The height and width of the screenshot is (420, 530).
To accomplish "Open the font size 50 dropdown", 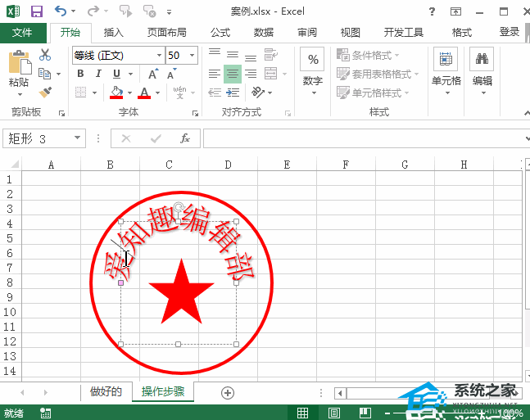I will (x=193, y=55).
